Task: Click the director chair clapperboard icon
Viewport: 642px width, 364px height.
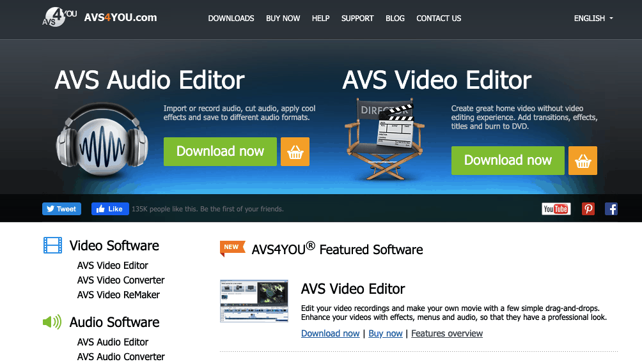Action: [384, 139]
